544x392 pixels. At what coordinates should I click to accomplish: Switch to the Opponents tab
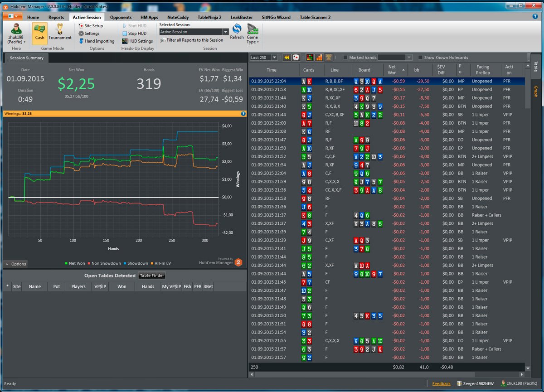121,17
